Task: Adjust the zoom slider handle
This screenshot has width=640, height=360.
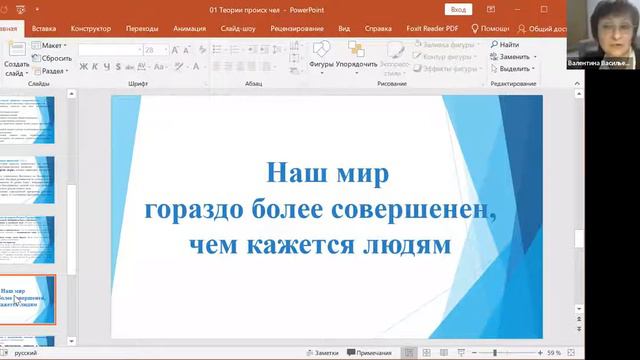Action: (495, 353)
